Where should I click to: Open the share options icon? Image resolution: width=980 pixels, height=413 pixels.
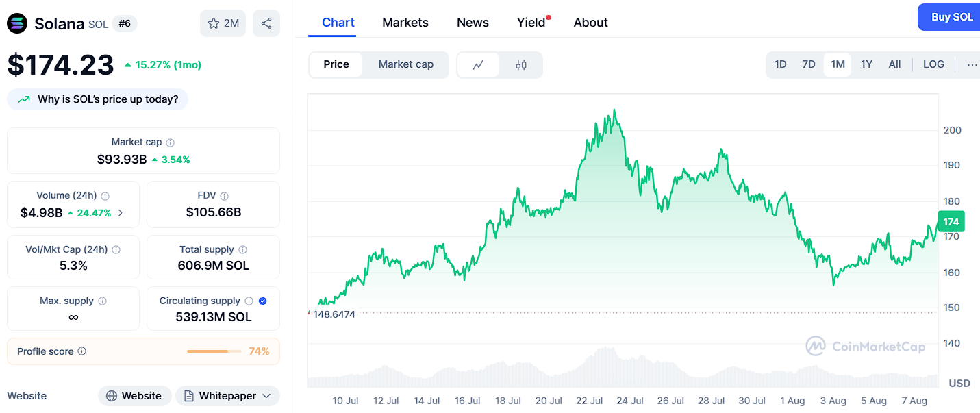pyautogui.click(x=266, y=23)
